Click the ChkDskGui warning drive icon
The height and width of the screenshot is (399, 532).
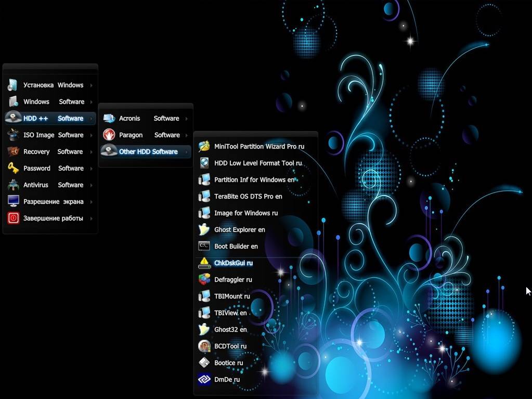204,263
